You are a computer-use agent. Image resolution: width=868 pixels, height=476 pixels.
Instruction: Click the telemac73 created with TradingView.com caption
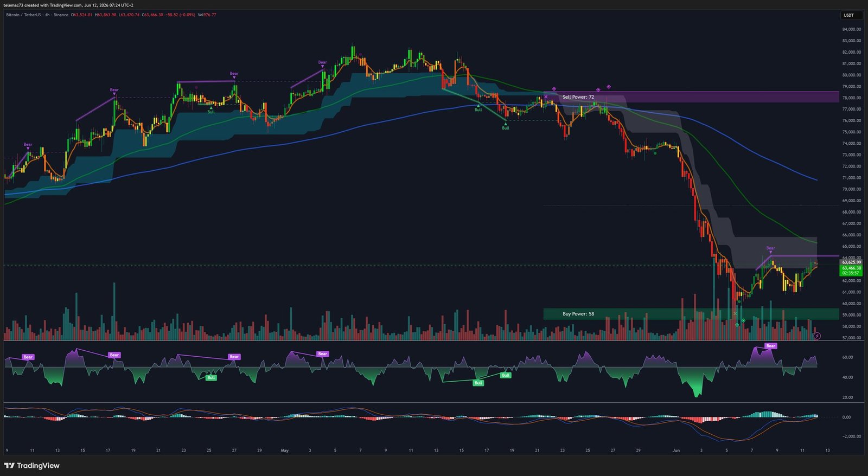coord(68,5)
